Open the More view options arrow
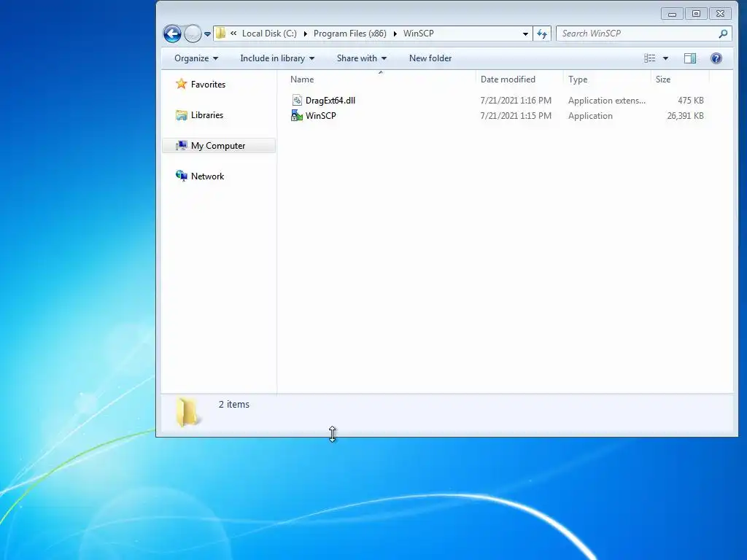 coord(665,58)
